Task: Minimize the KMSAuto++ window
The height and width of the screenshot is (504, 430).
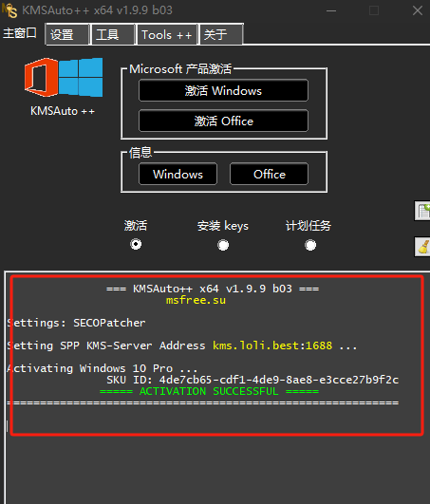Action: tap(331, 10)
